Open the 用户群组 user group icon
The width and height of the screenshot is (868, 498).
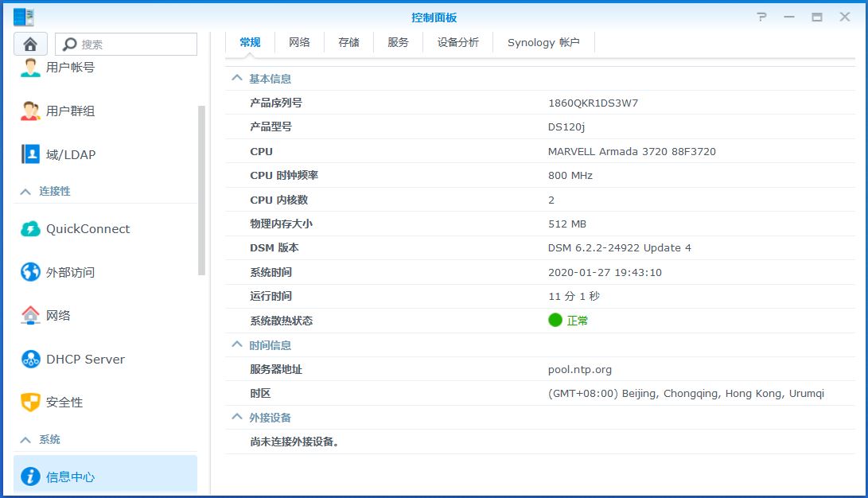click(30, 111)
